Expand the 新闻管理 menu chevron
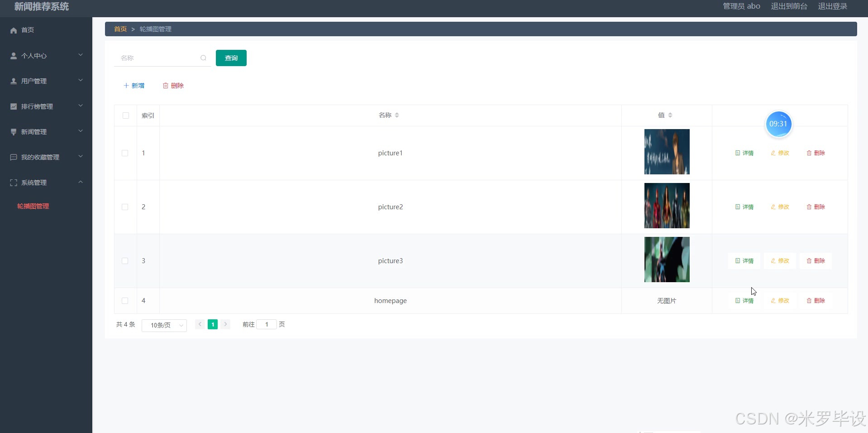The width and height of the screenshot is (868, 433). [x=81, y=131]
